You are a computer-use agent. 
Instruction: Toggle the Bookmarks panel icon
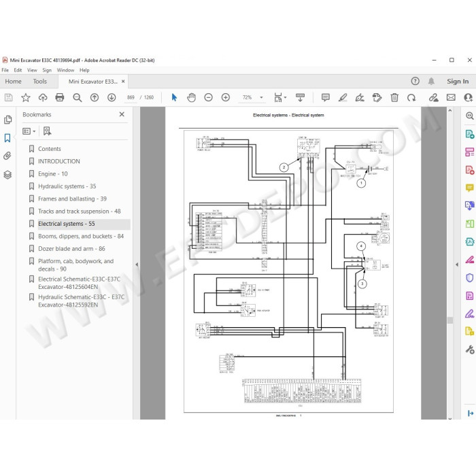7,138
